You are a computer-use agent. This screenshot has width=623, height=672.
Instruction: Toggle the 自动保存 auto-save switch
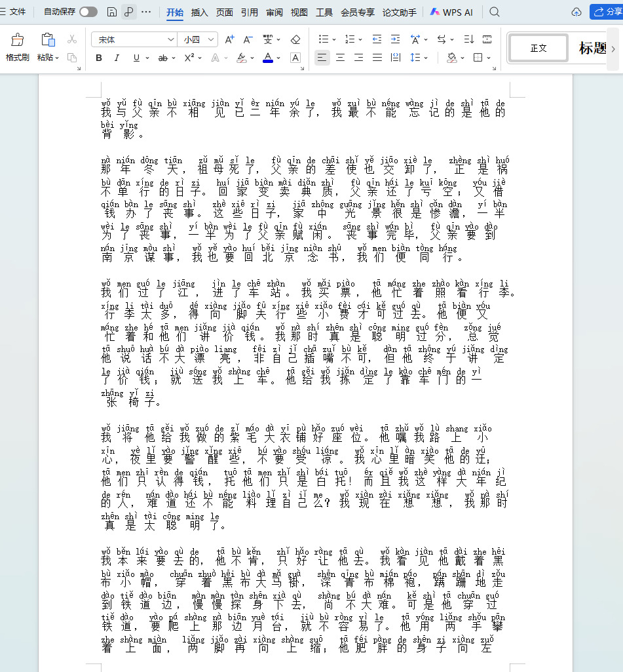click(88, 12)
